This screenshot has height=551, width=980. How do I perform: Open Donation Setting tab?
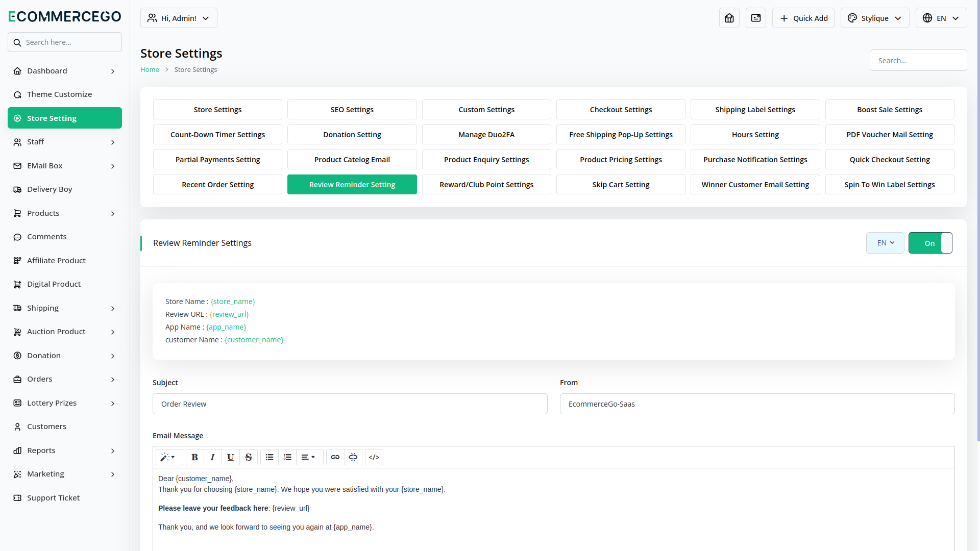(x=352, y=135)
